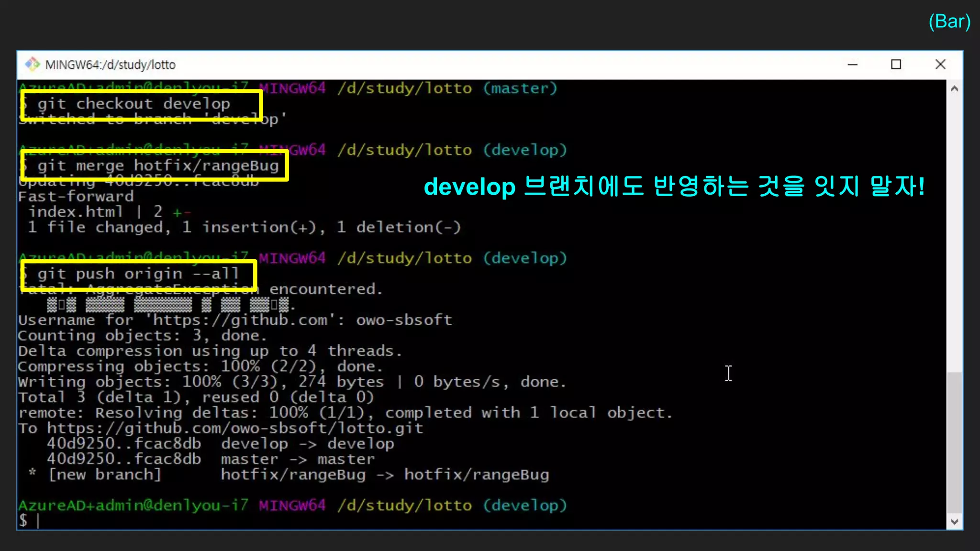980x551 pixels.
Task: Click 'Writing objects: 100% (3/3)' line
Action: point(292,382)
